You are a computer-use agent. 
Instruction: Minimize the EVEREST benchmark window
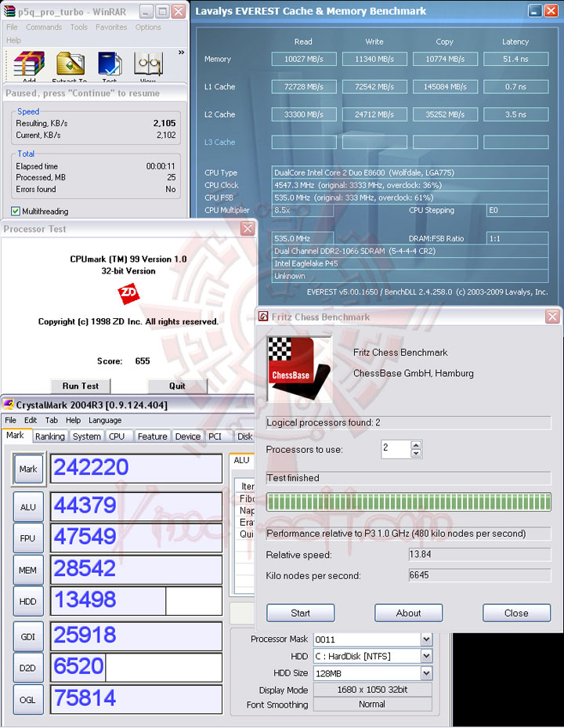(x=535, y=11)
